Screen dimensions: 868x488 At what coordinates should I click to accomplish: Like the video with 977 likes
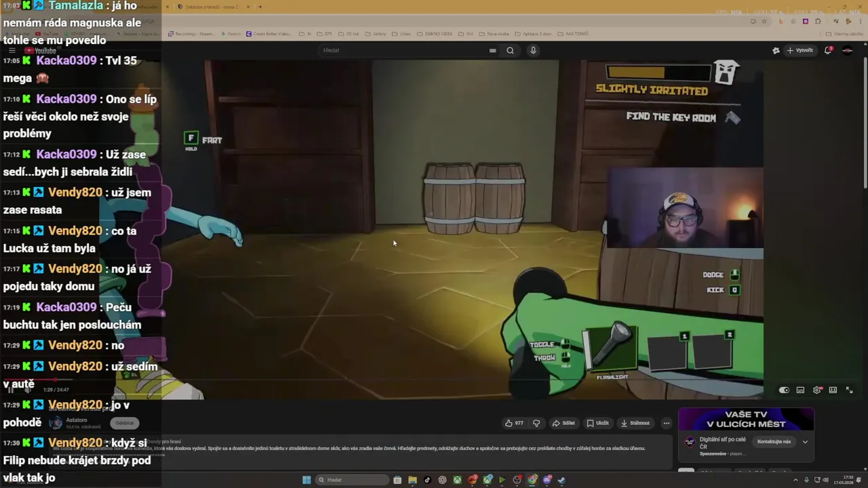coord(514,423)
